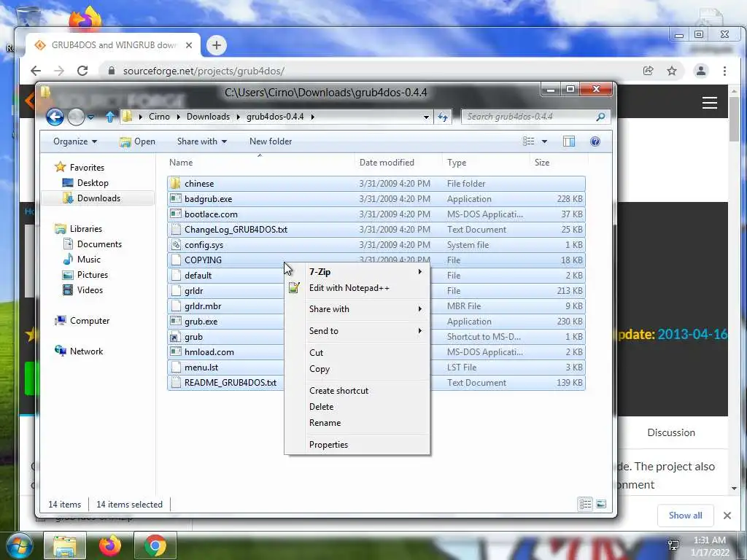Switch to details view icon in status bar
Image resolution: width=747 pixels, height=560 pixels.
[x=586, y=504]
